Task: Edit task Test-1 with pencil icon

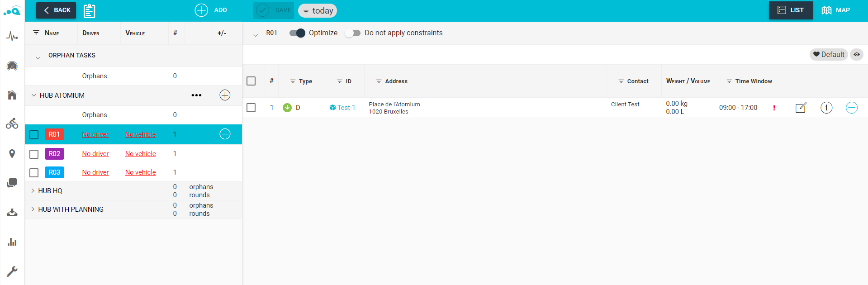Action: 801,108
